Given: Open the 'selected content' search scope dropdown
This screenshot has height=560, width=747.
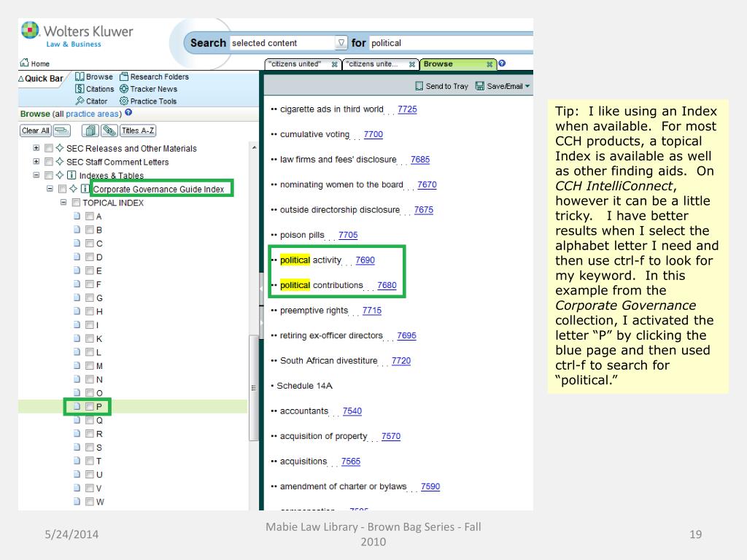Looking at the screenshot, I should tap(341, 43).
